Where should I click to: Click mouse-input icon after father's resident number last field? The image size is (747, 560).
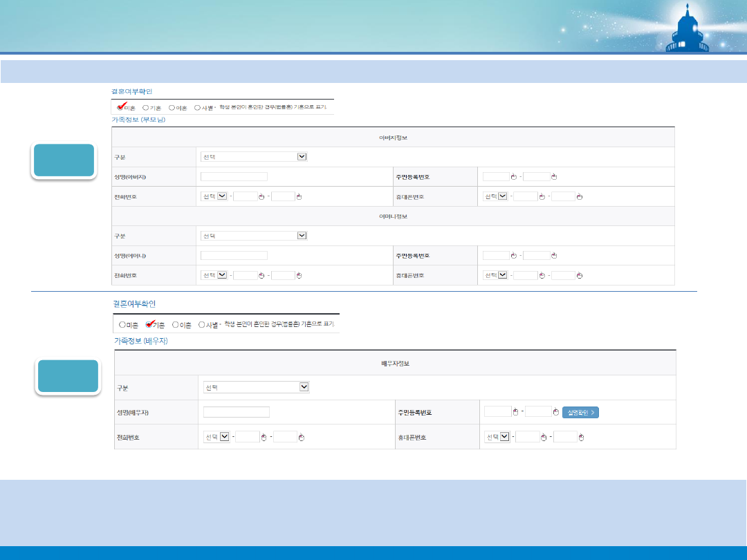click(x=555, y=177)
